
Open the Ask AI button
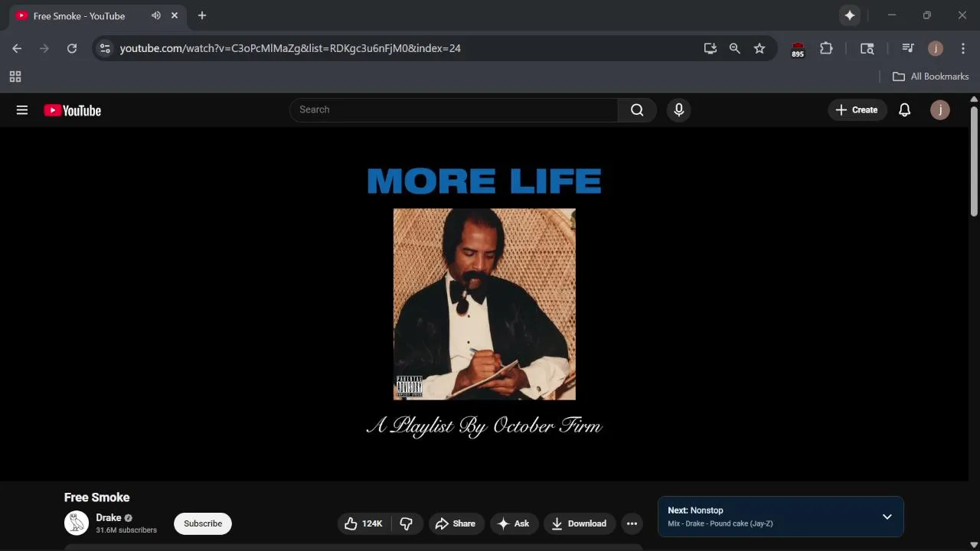point(514,523)
